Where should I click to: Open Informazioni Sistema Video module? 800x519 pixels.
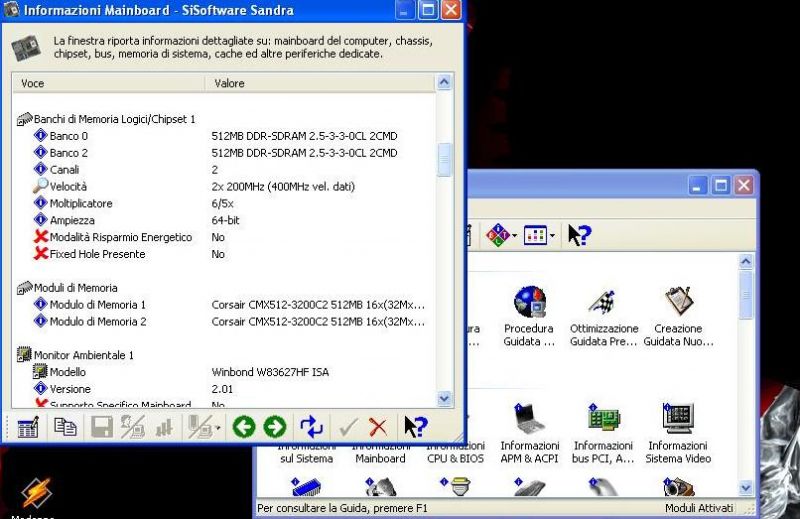tap(678, 433)
